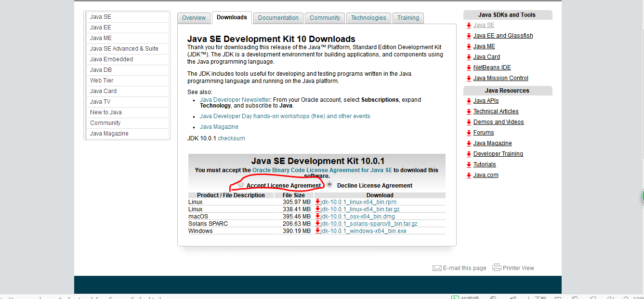Click download arrow icon for windows-x64 exe
The height and width of the screenshot is (299, 644).
click(318, 231)
